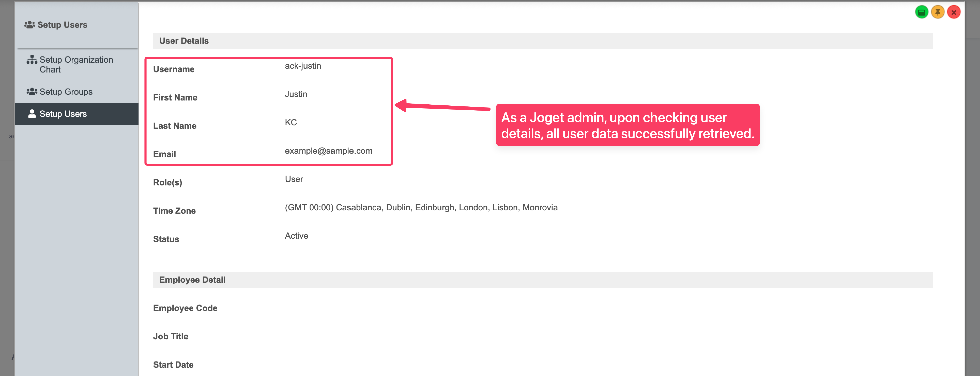Screen dimensions: 980x376
Task: Click the last name value KC
Action: [x=291, y=122]
